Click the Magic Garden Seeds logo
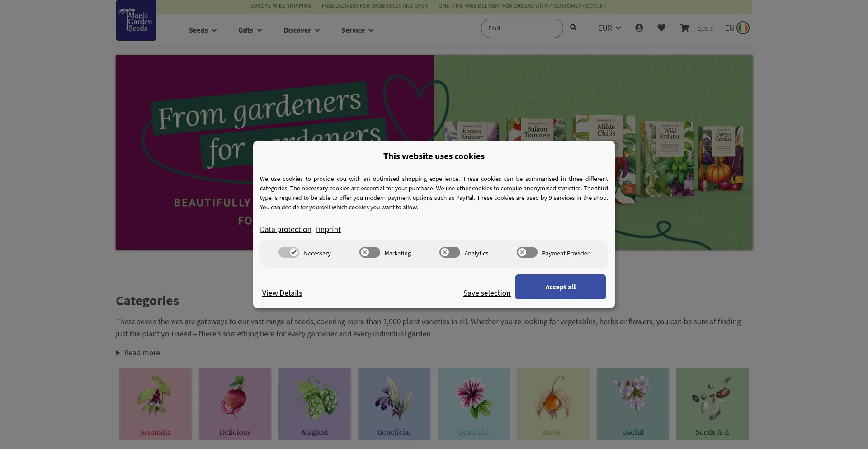The image size is (868, 449). point(136,20)
